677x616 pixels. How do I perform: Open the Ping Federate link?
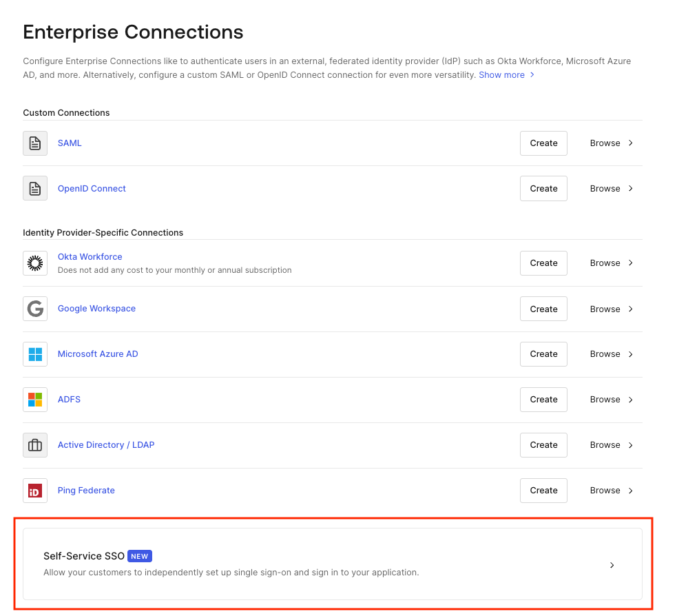(x=86, y=491)
